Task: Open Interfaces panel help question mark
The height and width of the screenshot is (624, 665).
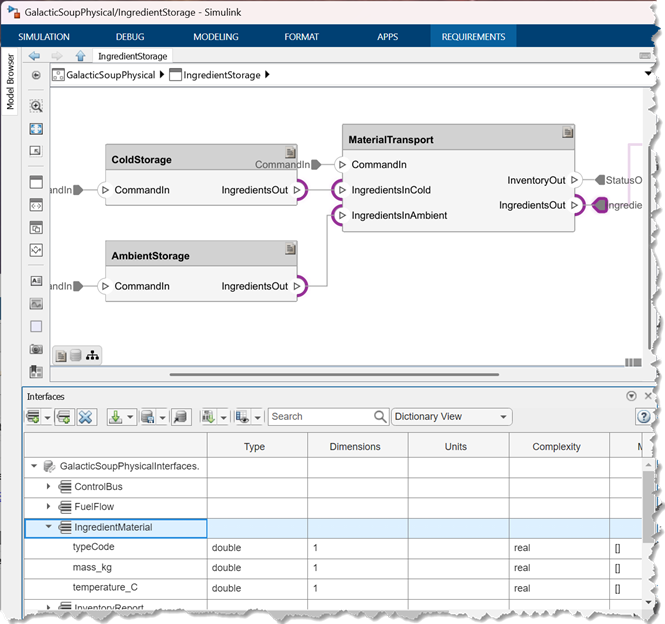Action: (645, 416)
